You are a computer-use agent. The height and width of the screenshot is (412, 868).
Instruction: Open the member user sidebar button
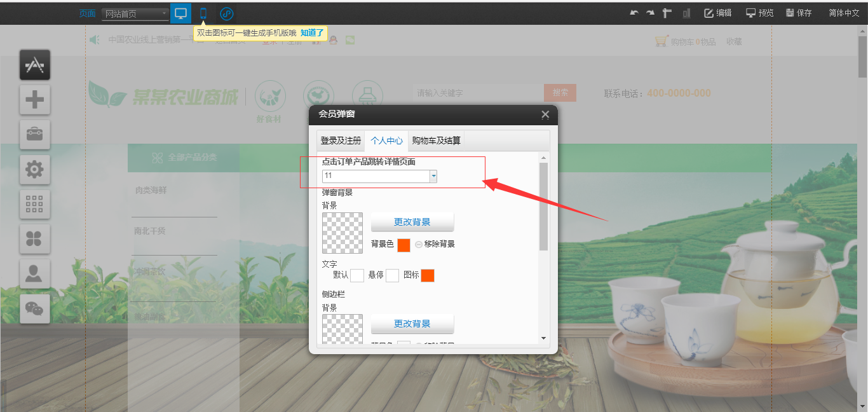34,274
